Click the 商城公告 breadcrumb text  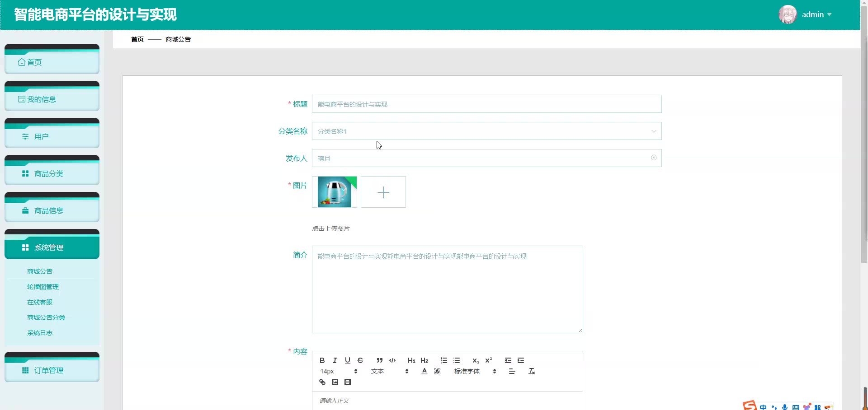tap(178, 39)
